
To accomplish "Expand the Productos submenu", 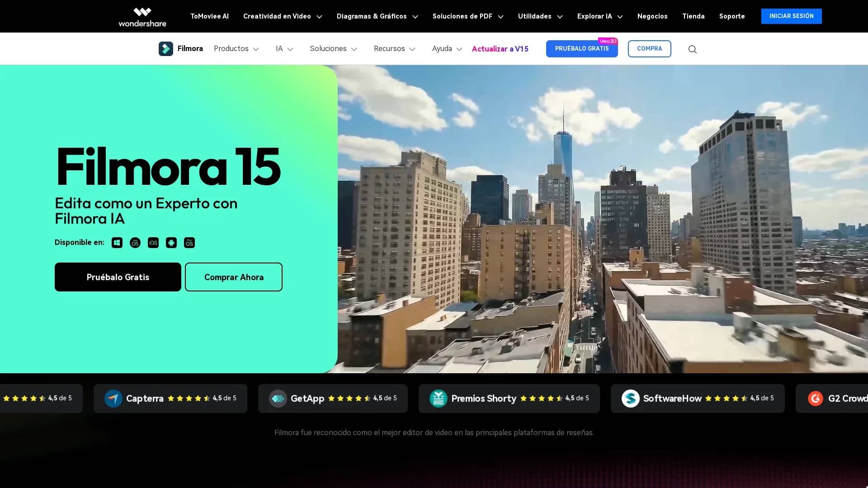I will tap(236, 49).
